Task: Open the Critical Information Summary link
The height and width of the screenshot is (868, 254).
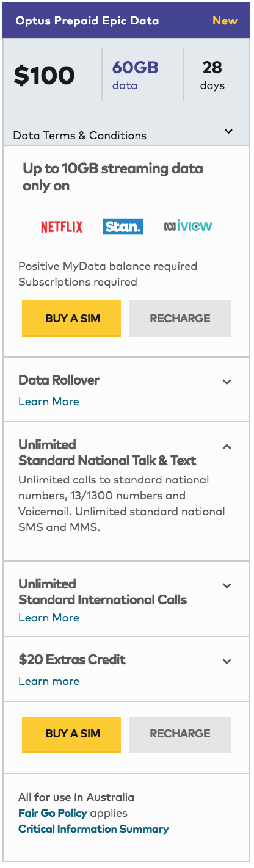Action: click(x=93, y=829)
